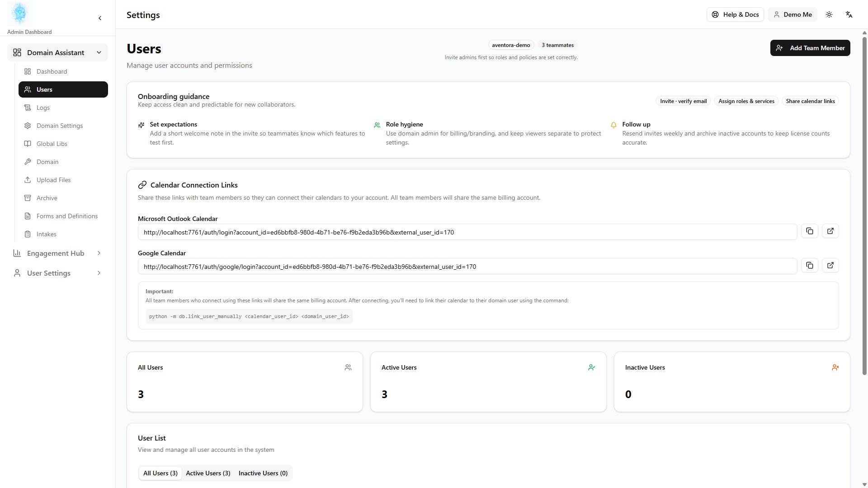868x488 pixels.
Task: Collapse the sidebar with the chevron arrow
Action: 100,18
